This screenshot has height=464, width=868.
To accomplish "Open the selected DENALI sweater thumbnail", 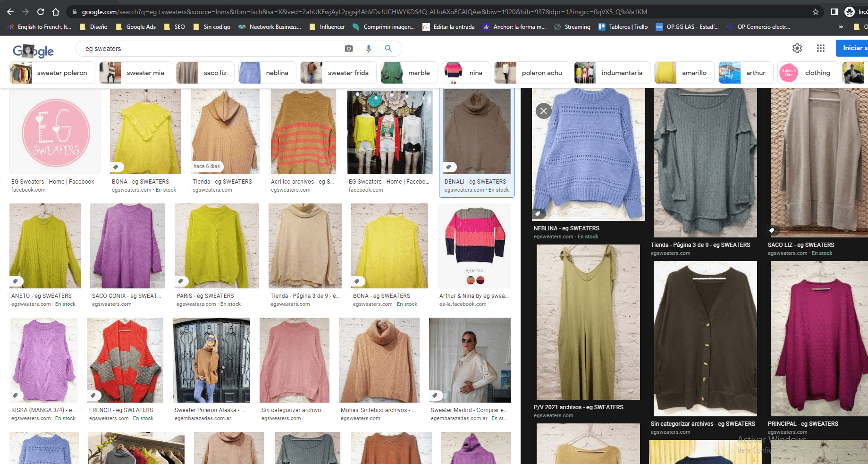I will pos(477,132).
